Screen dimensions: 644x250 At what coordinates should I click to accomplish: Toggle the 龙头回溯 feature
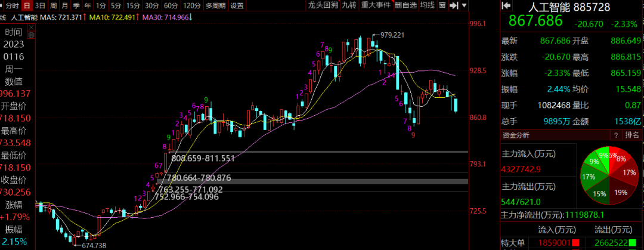[324, 5]
